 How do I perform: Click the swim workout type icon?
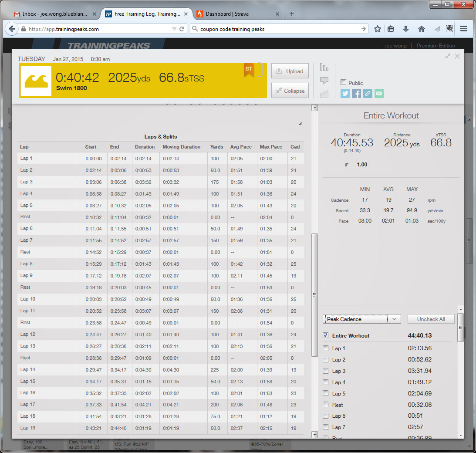pyautogui.click(x=36, y=81)
